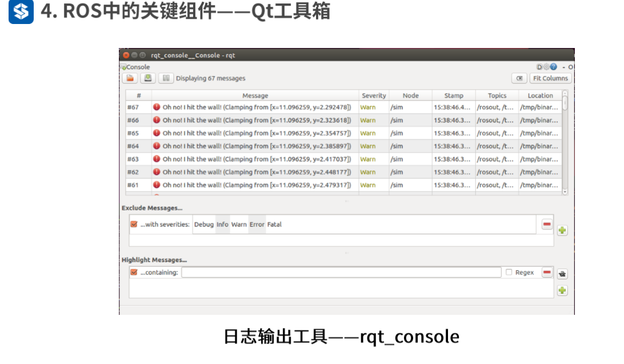Select Debug severity in exclude filter

[204, 225]
